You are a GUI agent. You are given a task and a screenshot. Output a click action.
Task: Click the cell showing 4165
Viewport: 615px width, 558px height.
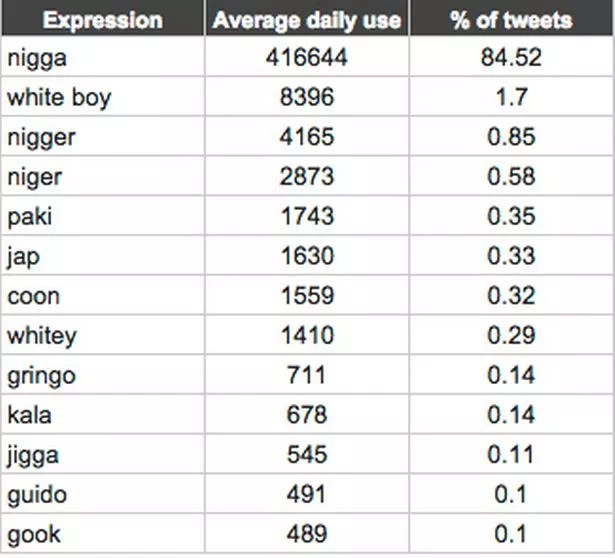tap(307, 136)
